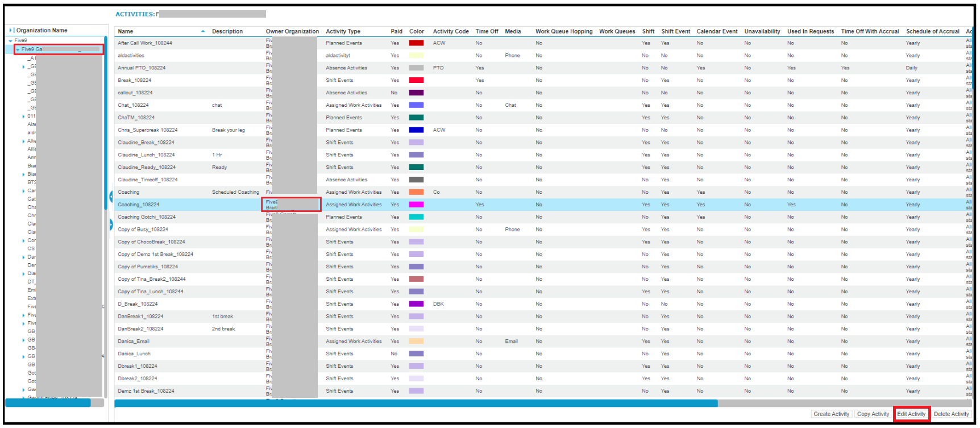Expand the tree node starting with Car
Screen dimensions: 980x428
pos(23,191)
